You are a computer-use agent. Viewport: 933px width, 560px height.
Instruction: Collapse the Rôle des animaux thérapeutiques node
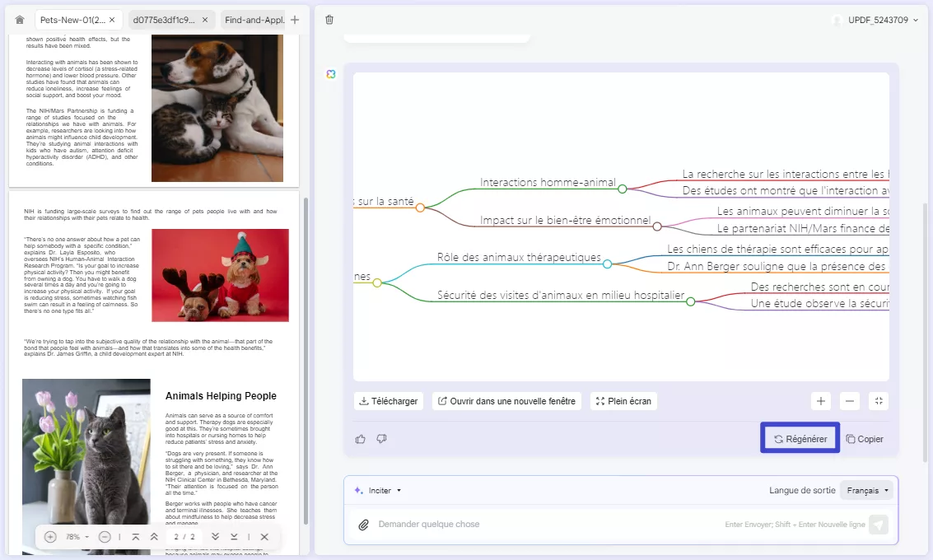(607, 264)
